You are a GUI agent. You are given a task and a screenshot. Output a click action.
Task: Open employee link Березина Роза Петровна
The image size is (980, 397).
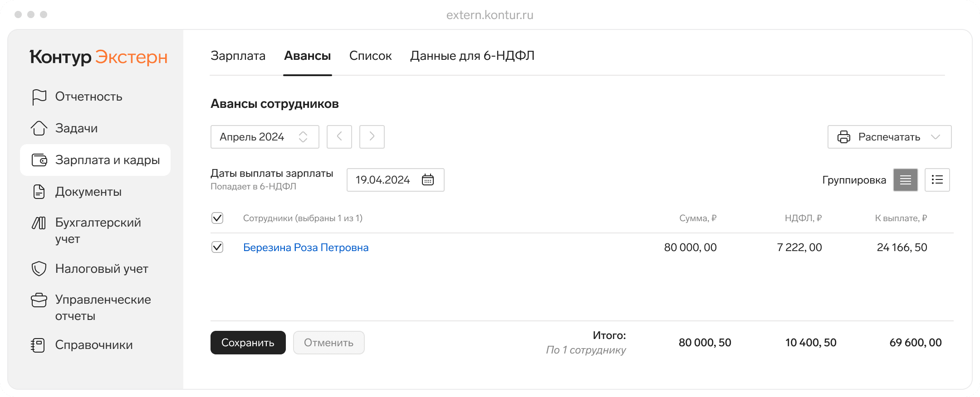pos(306,247)
